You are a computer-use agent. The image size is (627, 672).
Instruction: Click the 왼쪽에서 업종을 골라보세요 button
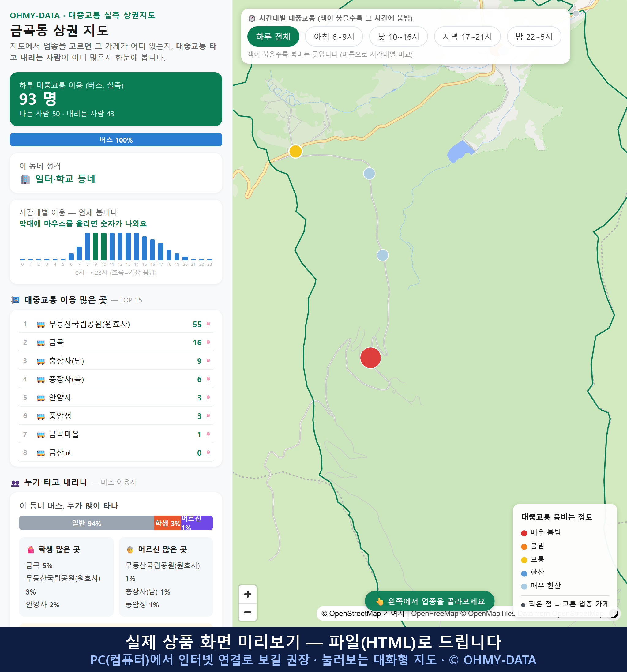(x=430, y=601)
